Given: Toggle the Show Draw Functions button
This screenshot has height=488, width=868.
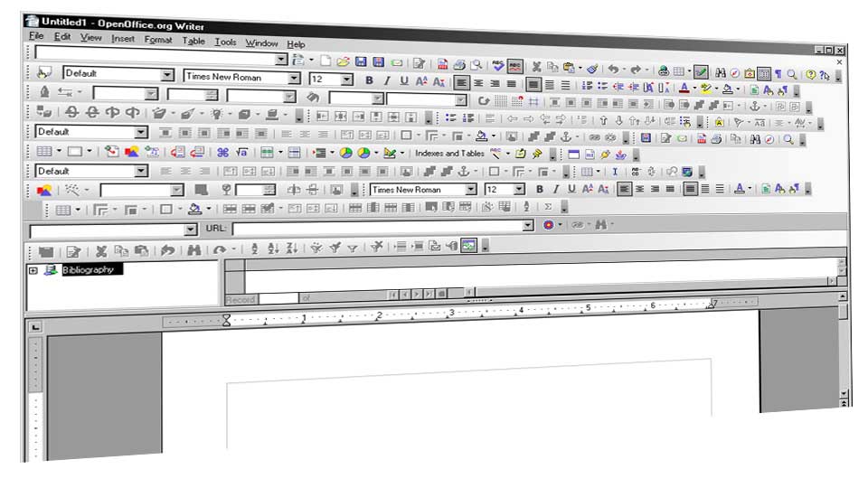Looking at the screenshot, I should coord(702,72).
